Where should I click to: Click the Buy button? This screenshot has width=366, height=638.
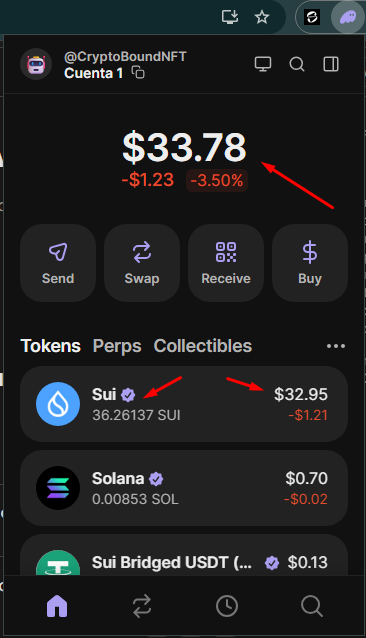(x=310, y=263)
